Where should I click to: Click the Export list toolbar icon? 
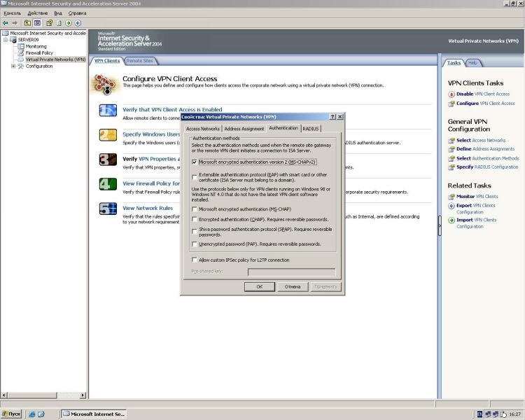pyautogui.click(x=59, y=23)
